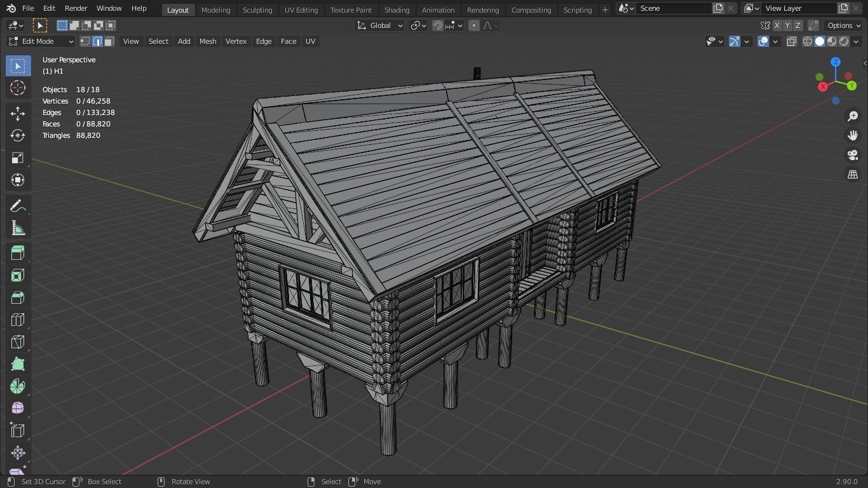Choose the Move tool
868x488 pixels.
pos(18,113)
